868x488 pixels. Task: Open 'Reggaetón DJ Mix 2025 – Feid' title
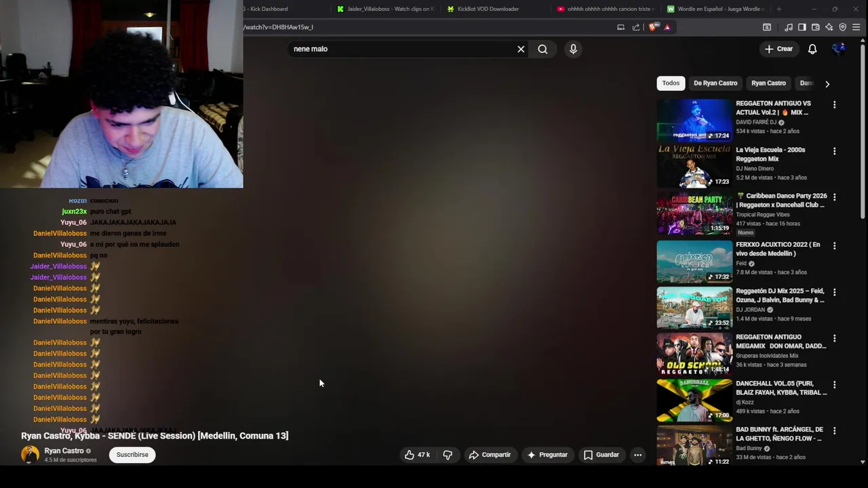(x=780, y=296)
